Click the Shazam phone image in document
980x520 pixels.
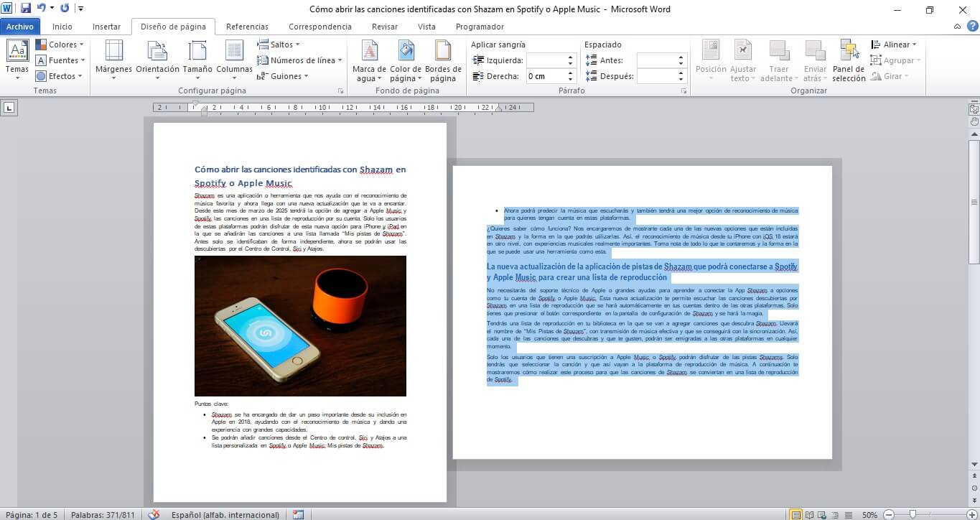coord(300,326)
